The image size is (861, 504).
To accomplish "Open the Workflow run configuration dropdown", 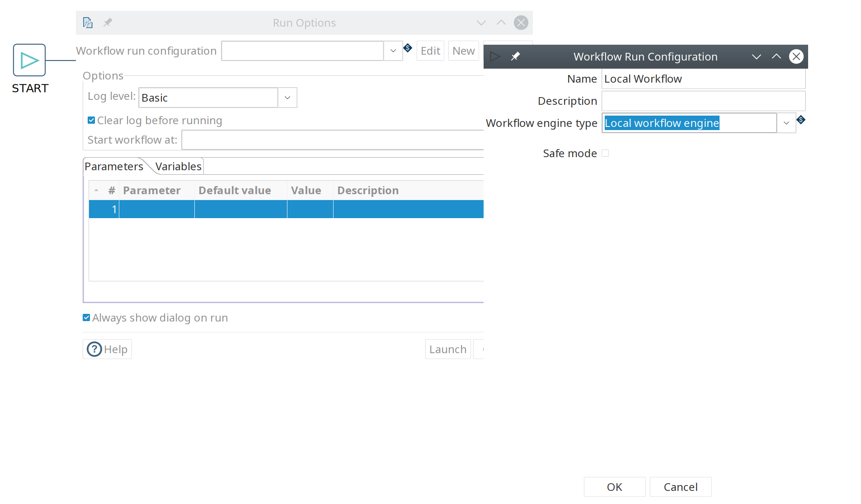I will [x=392, y=51].
